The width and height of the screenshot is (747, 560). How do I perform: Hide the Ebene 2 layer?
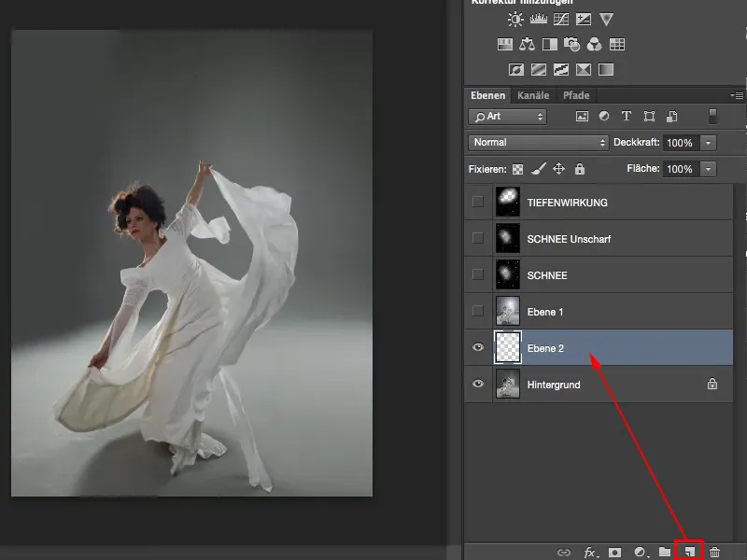click(x=478, y=347)
